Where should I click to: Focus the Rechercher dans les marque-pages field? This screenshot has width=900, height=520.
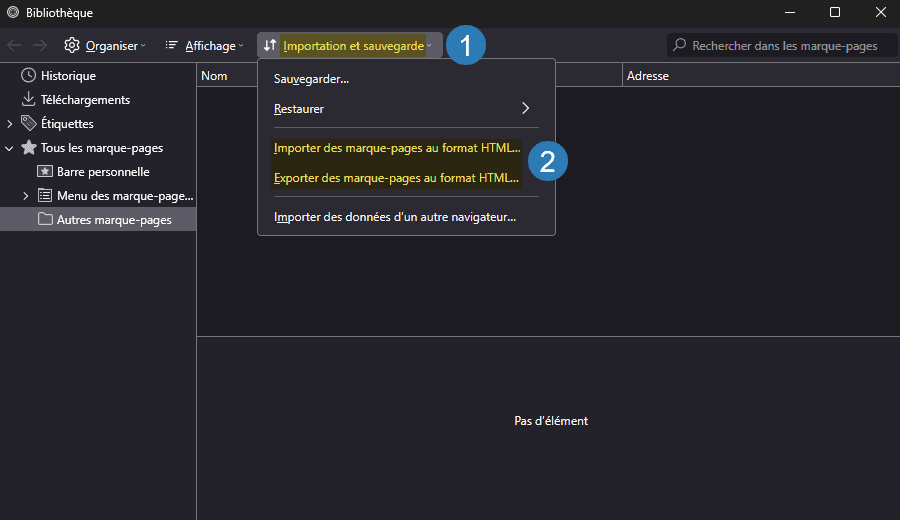(782, 45)
